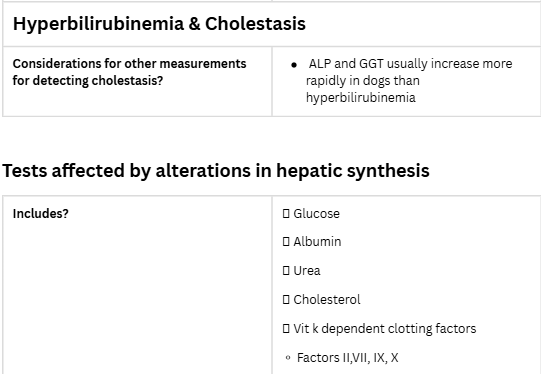This screenshot has height=374, width=541.
Task: Click 'Vit k dependent clotting factors' text
Action: (385, 328)
